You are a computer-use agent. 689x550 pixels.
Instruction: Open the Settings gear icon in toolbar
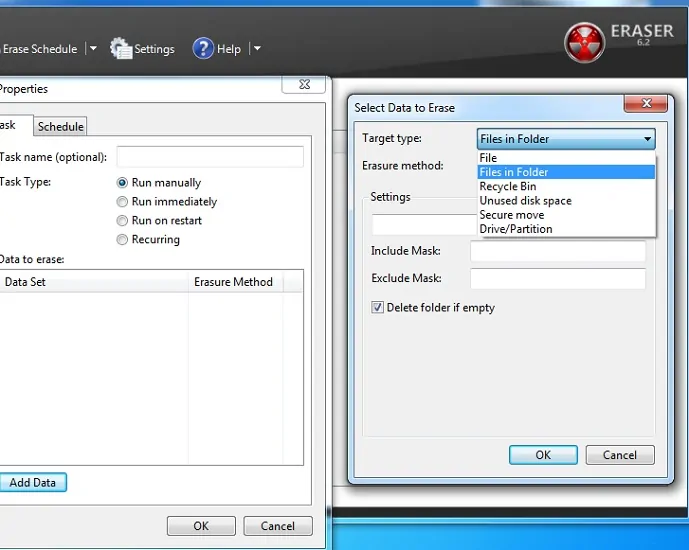[x=121, y=48]
